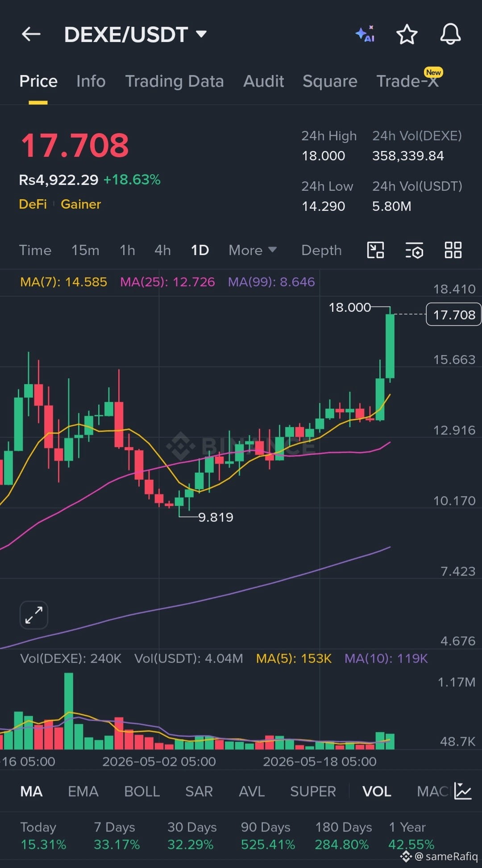Tap the current price 17.708 headline
The image size is (482, 868).
pos(75,146)
